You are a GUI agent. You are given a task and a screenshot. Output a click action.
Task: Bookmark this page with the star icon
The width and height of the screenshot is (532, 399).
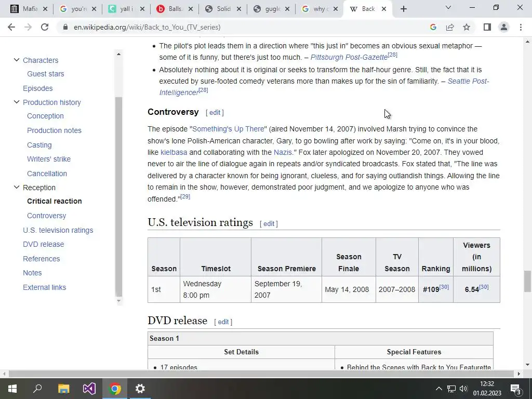click(x=467, y=27)
